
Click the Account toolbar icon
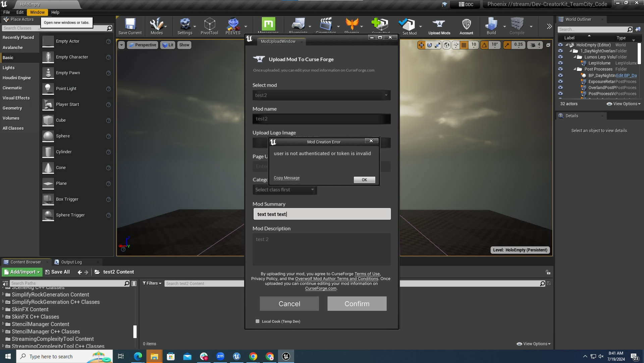(x=466, y=26)
